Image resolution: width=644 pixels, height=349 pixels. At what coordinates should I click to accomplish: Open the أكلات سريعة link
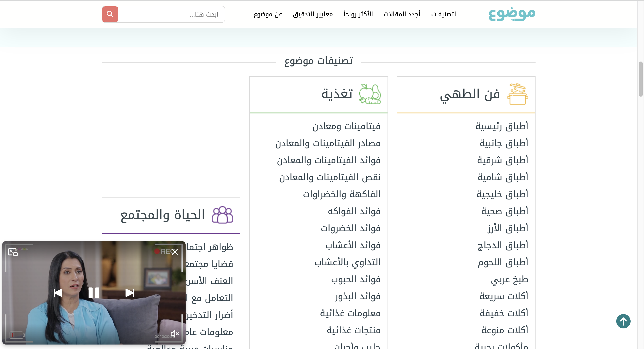tap(504, 296)
